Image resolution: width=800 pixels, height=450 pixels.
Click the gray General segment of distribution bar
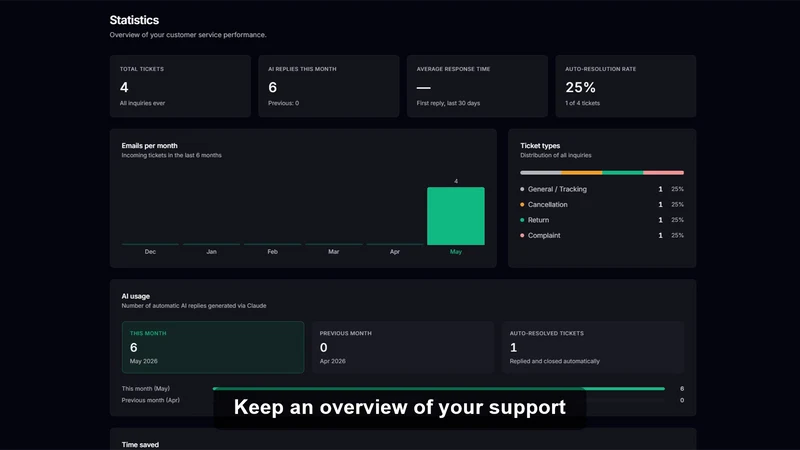[540, 172]
